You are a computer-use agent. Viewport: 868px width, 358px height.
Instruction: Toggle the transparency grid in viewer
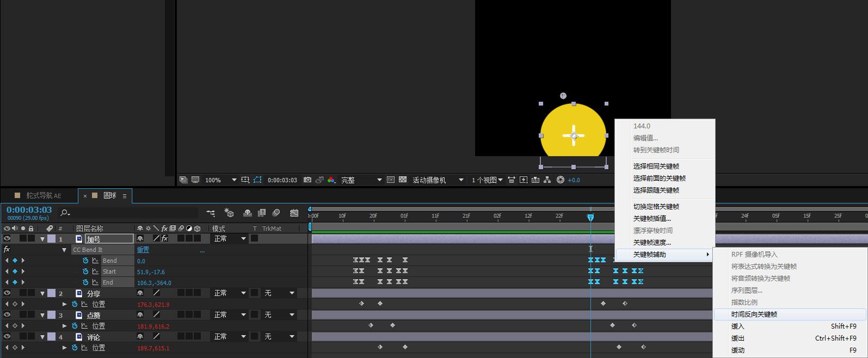click(x=403, y=180)
